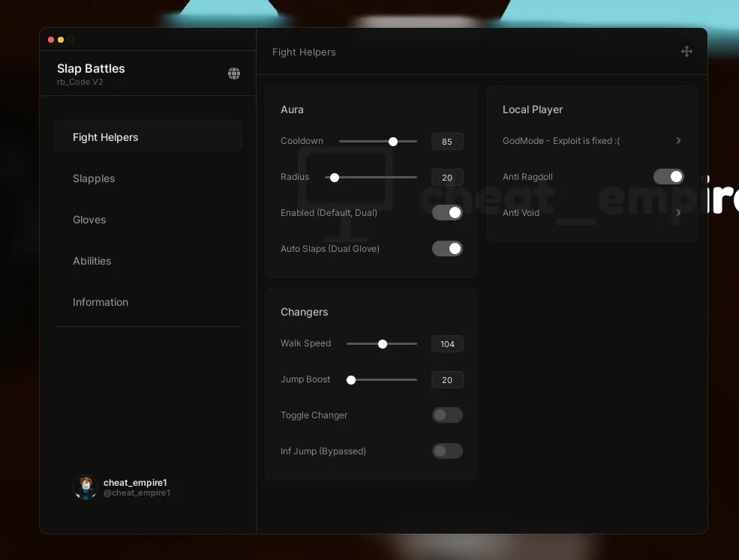This screenshot has width=739, height=560.
Task: Go to the Abilities section
Action: pos(92,261)
